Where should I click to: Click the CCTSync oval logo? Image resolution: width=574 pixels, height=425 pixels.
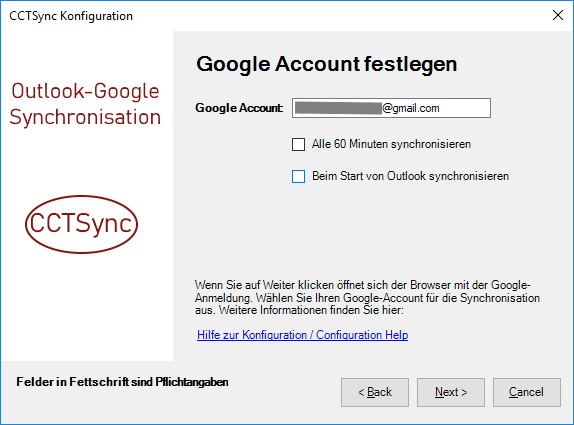(x=81, y=224)
